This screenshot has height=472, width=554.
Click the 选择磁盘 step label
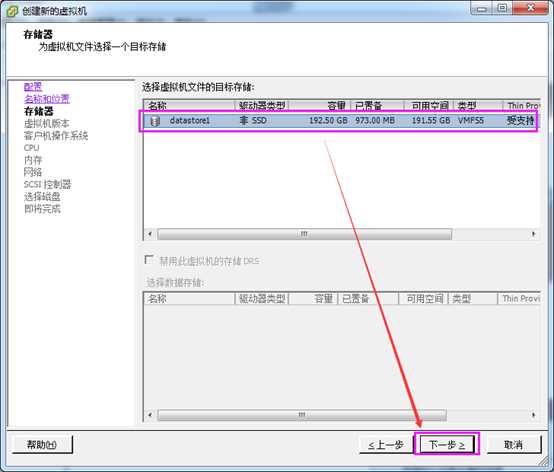pos(42,197)
